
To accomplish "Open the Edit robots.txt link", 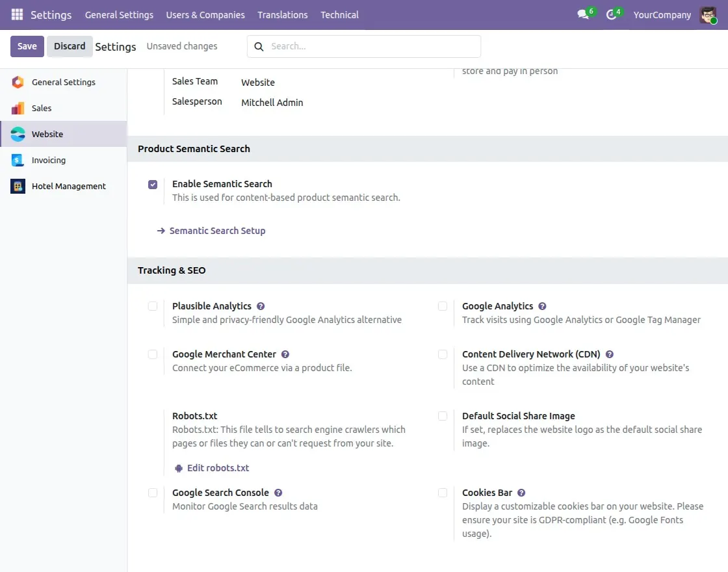I will point(218,468).
